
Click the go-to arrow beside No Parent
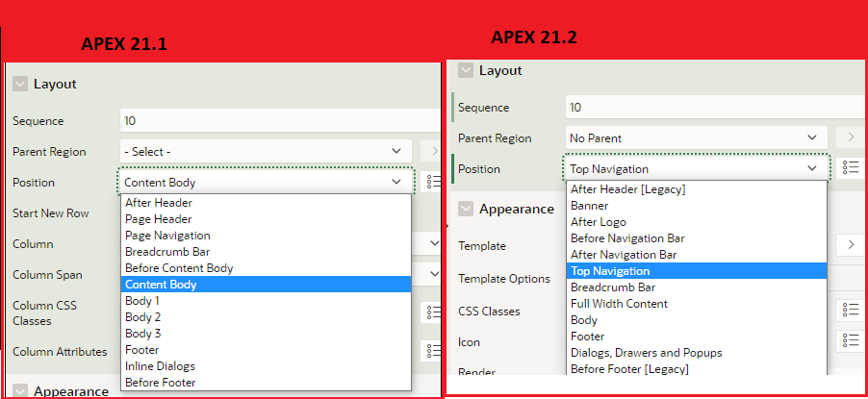pos(850,137)
